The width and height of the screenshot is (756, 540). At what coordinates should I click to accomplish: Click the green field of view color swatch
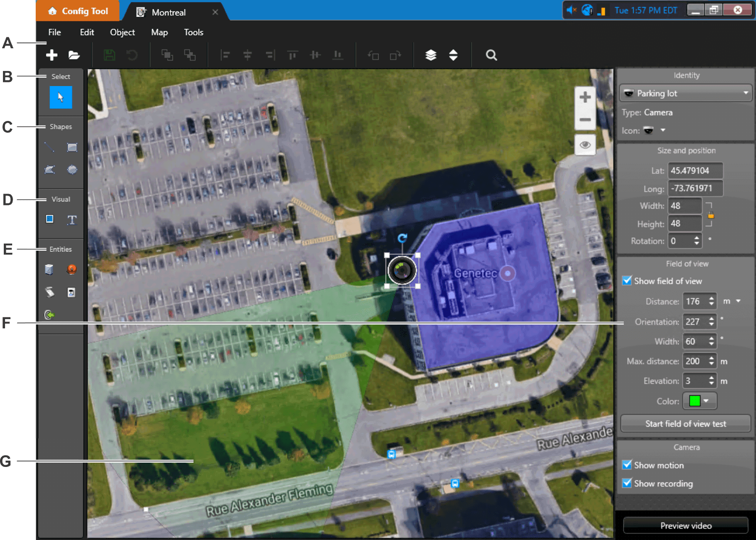(x=695, y=401)
